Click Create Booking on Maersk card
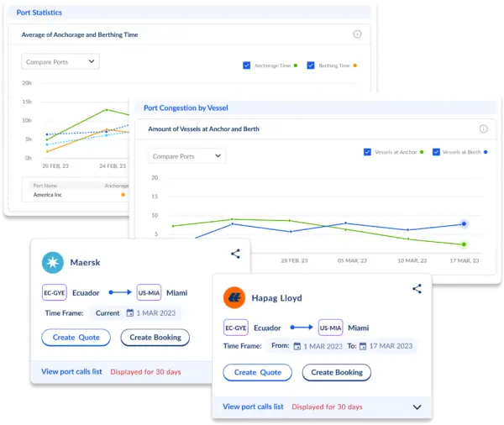The width and height of the screenshot is (504, 425). coord(155,338)
